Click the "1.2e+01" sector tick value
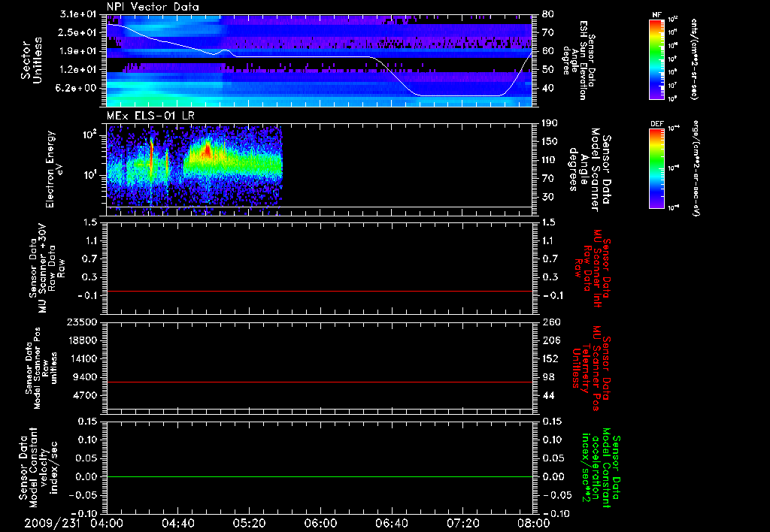 coord(77,70)
